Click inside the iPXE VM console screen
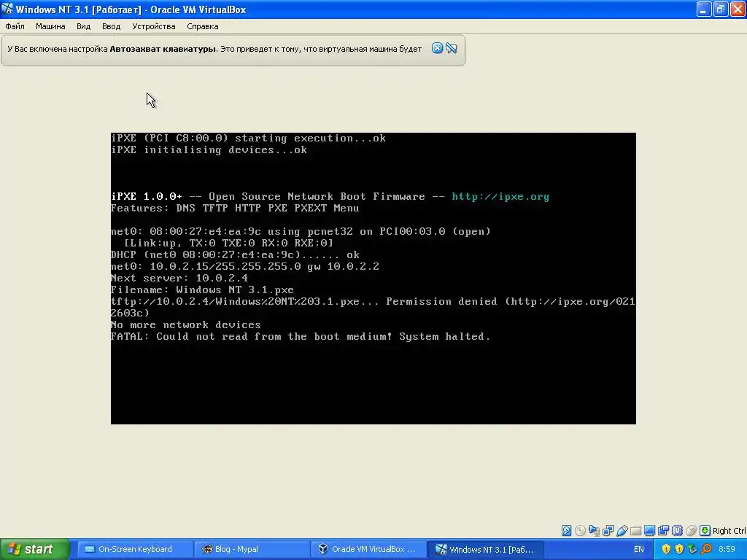747x560 pixels. 373,279
